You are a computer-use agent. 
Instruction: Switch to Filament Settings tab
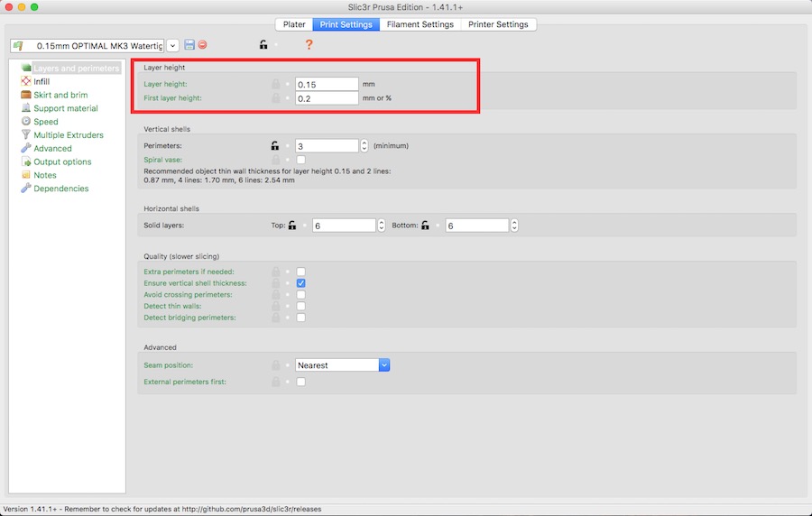[x=420, y=24]
